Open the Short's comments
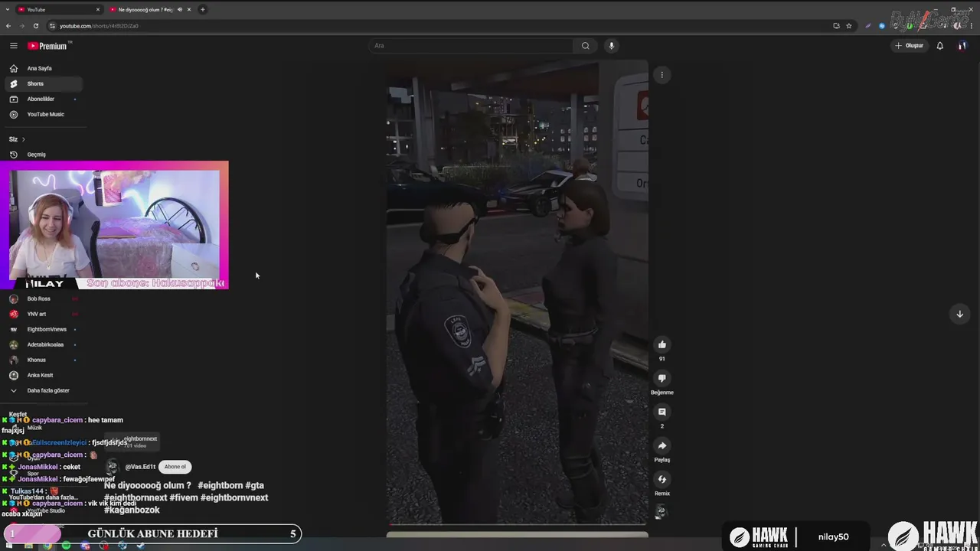The width and height of the screenshot is (980, 551). [x=662, y=412]
